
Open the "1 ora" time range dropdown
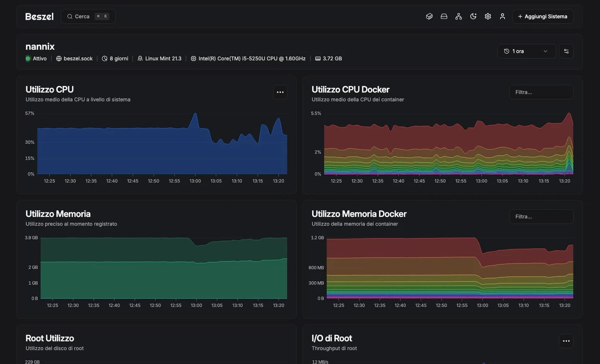526,51
